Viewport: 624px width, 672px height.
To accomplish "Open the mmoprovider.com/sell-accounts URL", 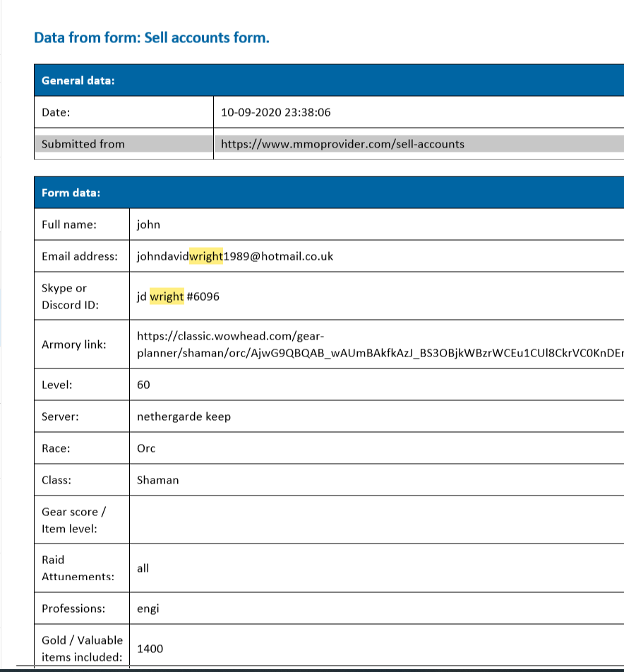I will [x=342, y=144].
